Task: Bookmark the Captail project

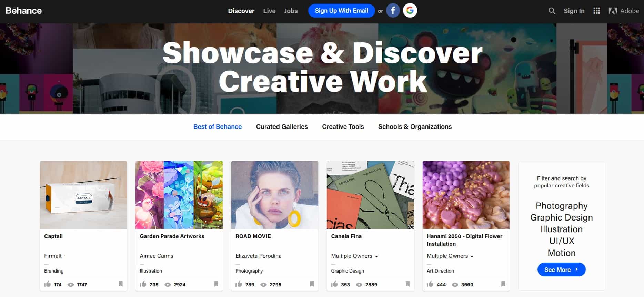Action: pos(121,284)
